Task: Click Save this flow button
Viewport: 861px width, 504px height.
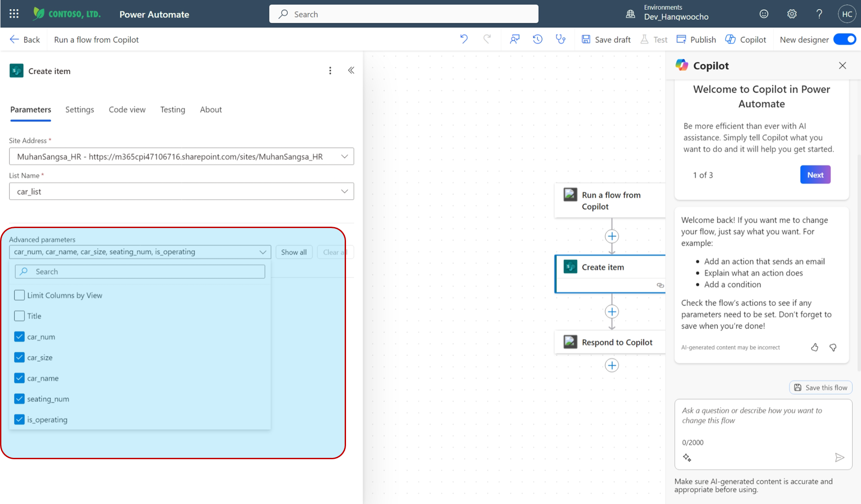Action: pos(821,388)
